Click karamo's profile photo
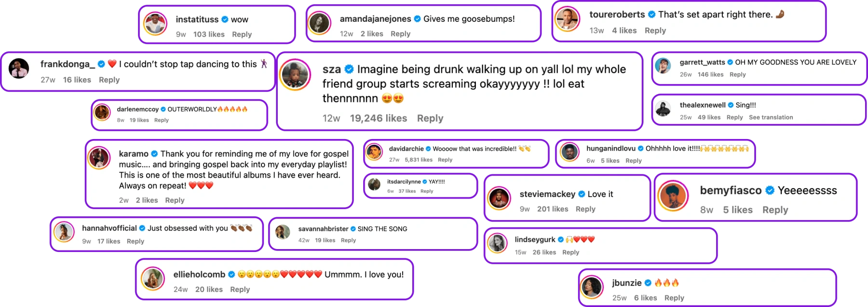Screen dimensions: 868x307 tap(99, 158)
